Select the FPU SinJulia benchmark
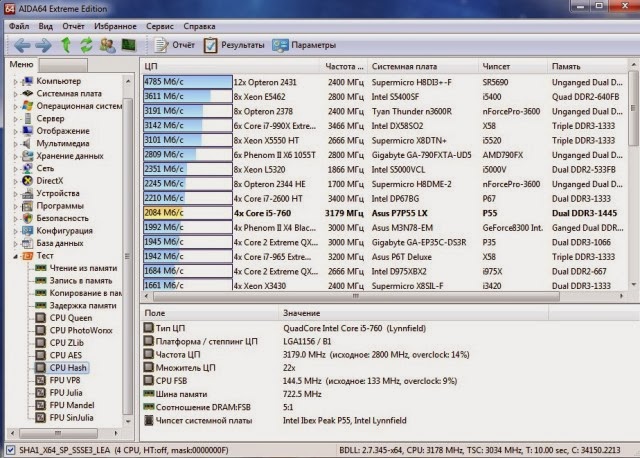This screenshot has width=640, height=458. [x=71, y=418]
